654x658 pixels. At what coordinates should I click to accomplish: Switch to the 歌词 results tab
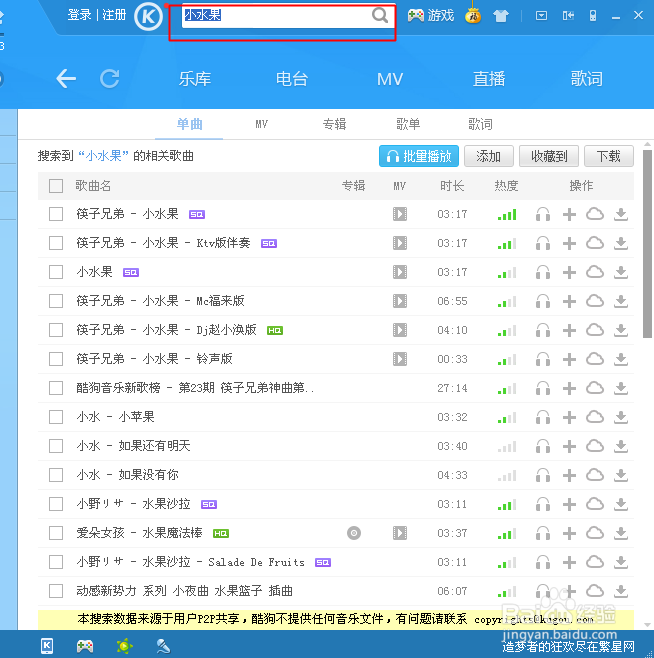click(x=480, y=124)
